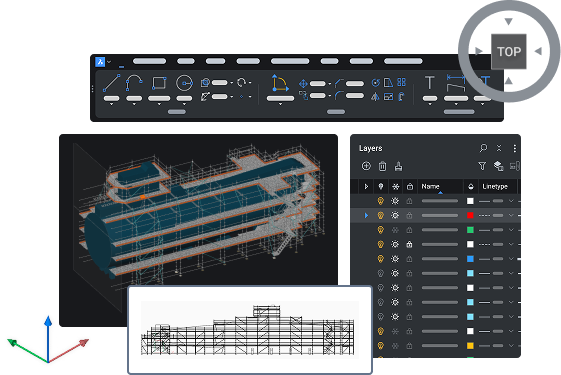Viewport: 561px width, 375px height.
Task: Sort layers by the Name column header
Action: pos(430,186)
